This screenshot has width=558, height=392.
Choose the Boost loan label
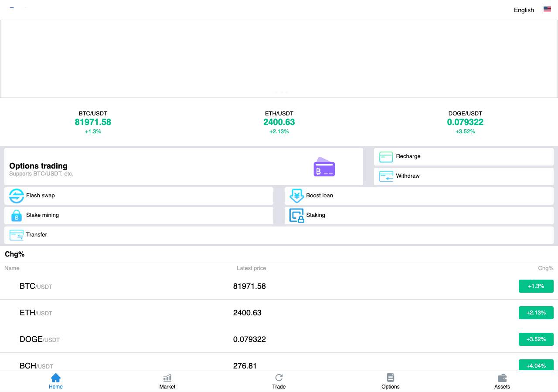point(320,196)
